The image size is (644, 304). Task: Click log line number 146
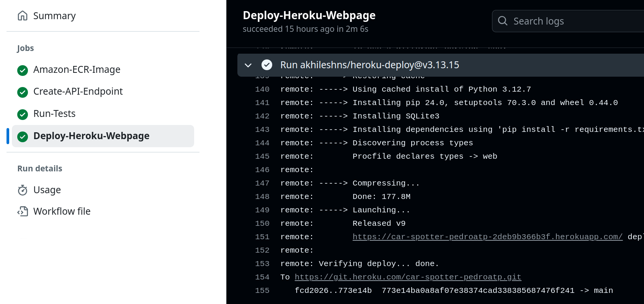(262, 170)
